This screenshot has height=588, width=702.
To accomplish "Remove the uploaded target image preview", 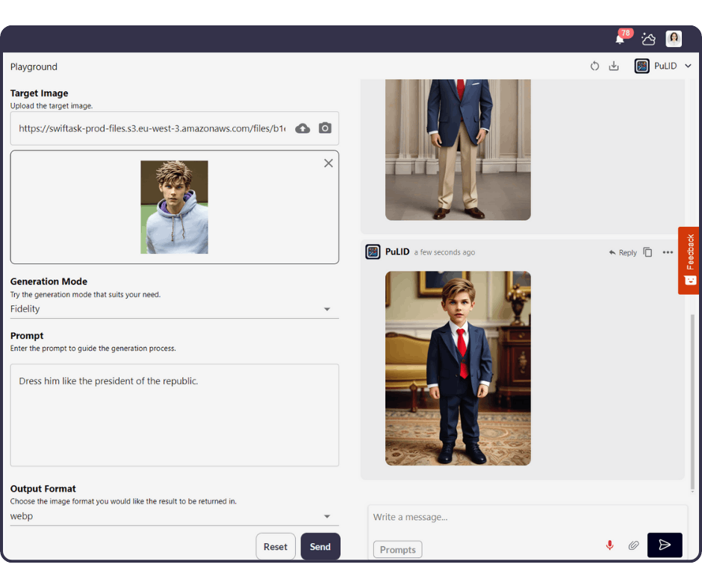I will point(328,163).
